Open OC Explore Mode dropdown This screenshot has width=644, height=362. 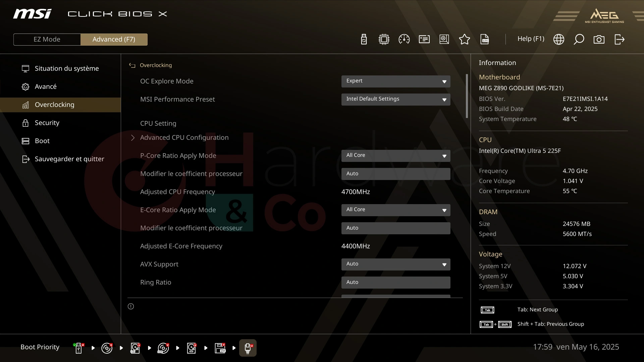coord(396,81)
